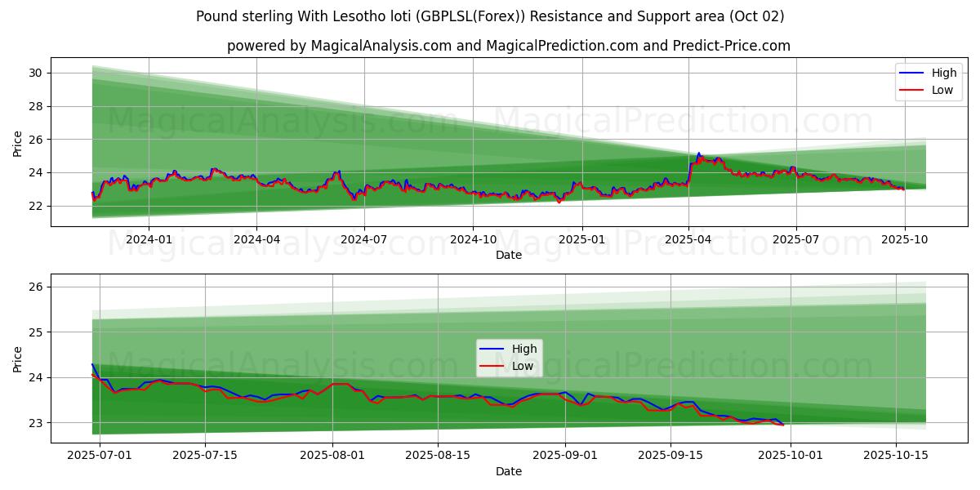This screenshot has height=490, width=980.
Task: Click the Date axis label under bottom chart
Action: (508, 471)
